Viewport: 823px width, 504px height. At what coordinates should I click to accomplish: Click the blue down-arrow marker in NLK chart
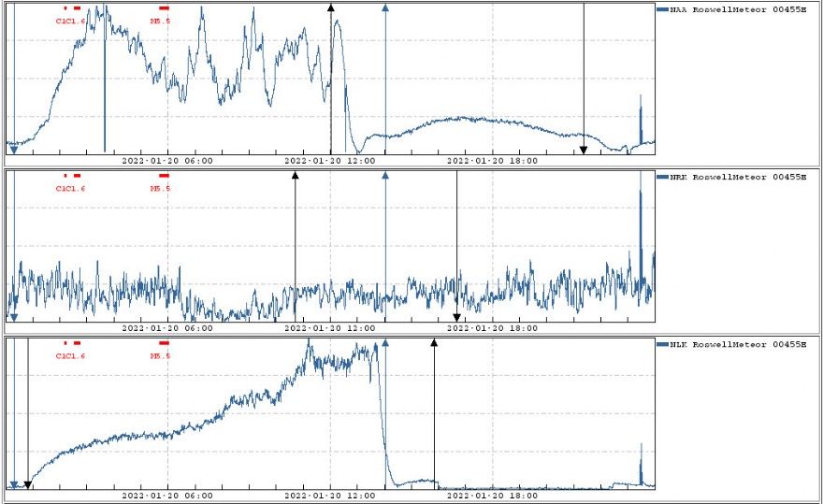coord(14,485)
